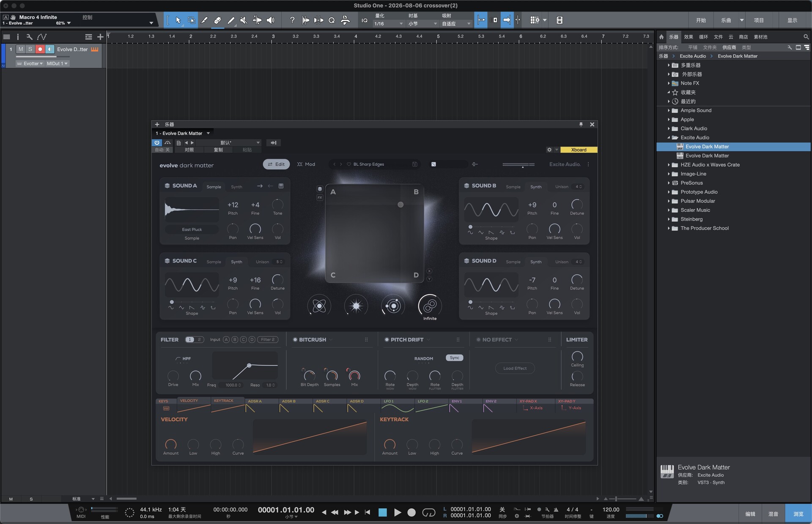Switch Sound A to Synth tab
The height and width of the screenshot is (524, 812).
tap(236, 187)
